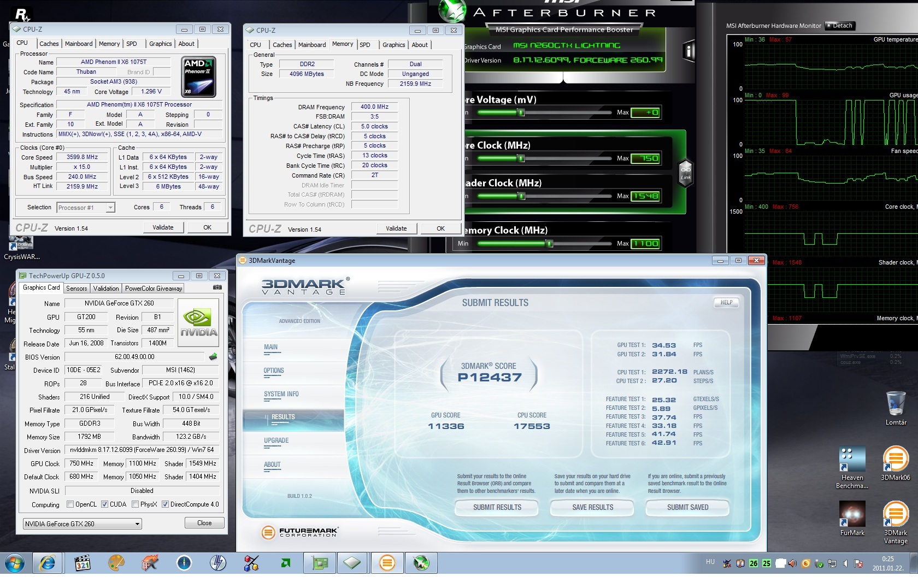Open Media Player Classic taskbar icon

tap(82, 563)
